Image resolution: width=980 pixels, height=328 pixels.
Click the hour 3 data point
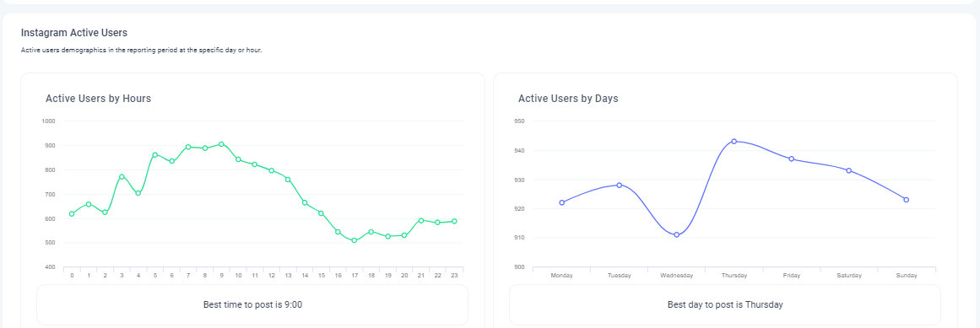[x=122, y=177]
